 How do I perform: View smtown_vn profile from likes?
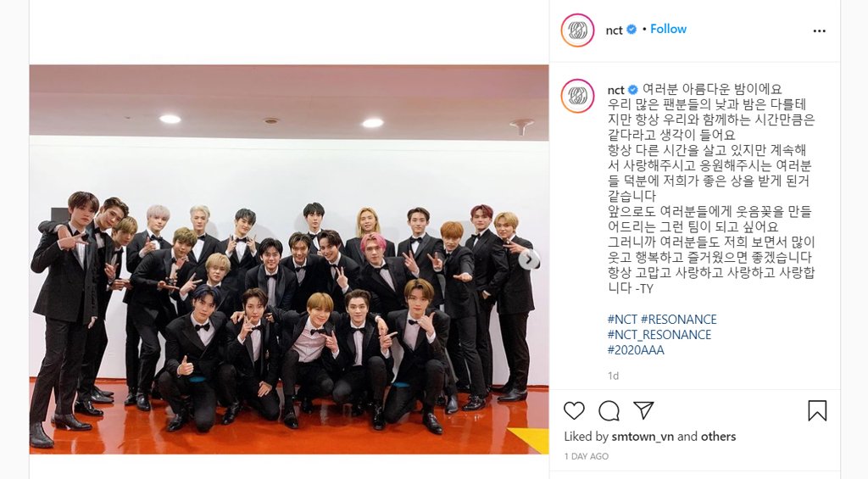pos(643,437)
